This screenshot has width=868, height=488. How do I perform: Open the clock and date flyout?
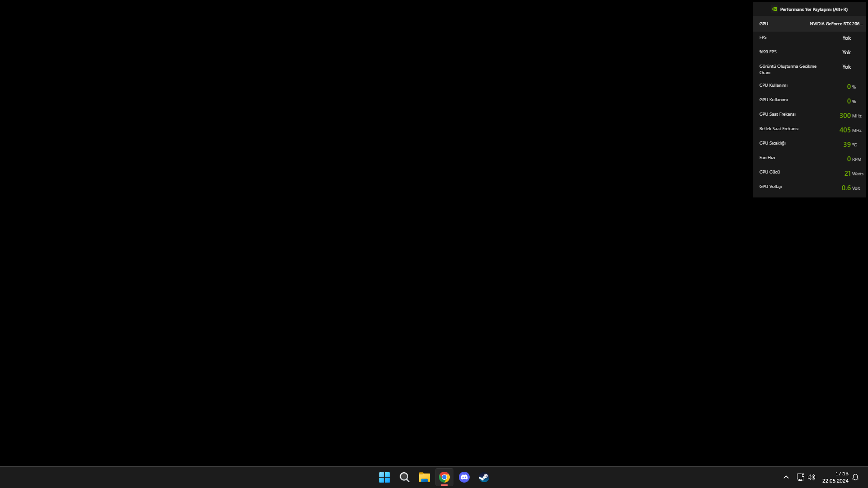[x=835, y=477]
